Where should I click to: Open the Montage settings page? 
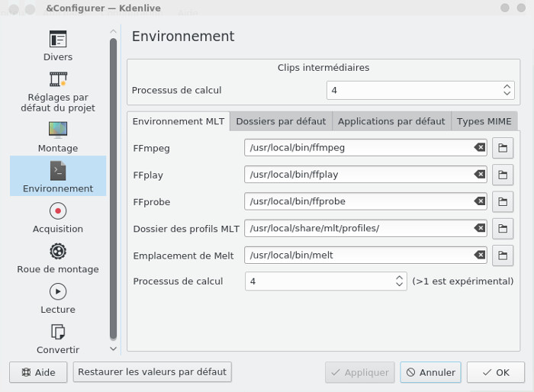58,136
